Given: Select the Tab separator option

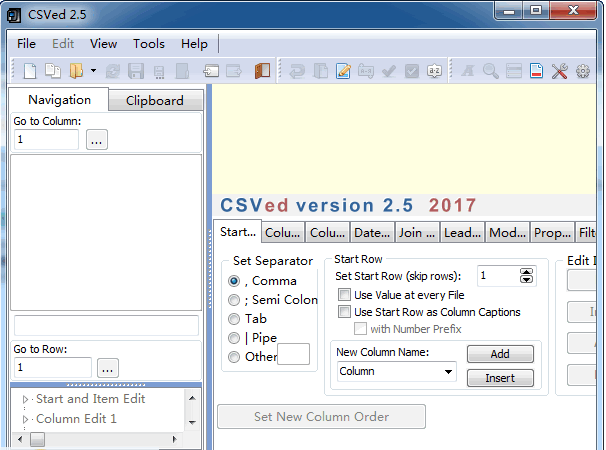Looking at the screenshot, I should point(234,319).
